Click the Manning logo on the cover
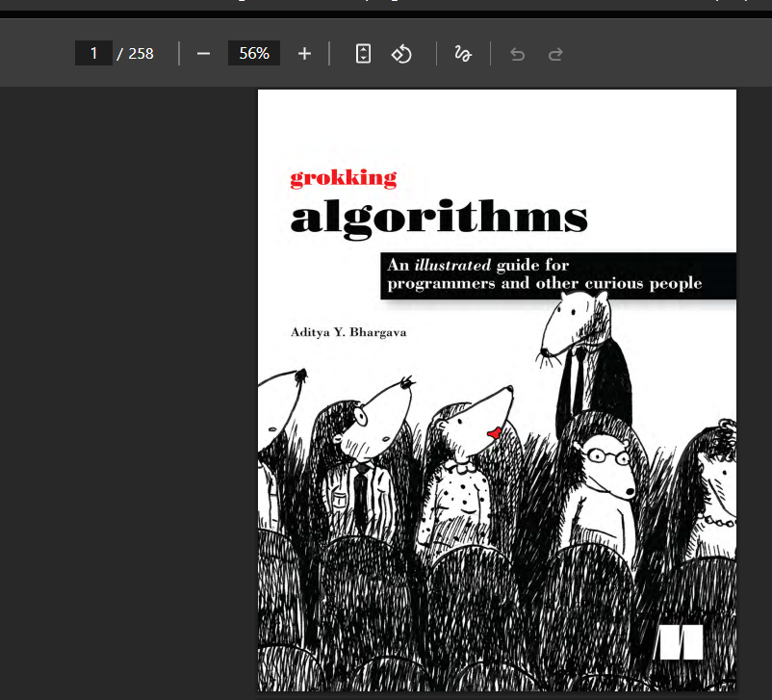The width and height of the screenshot is (772, 700). (680, 642)
